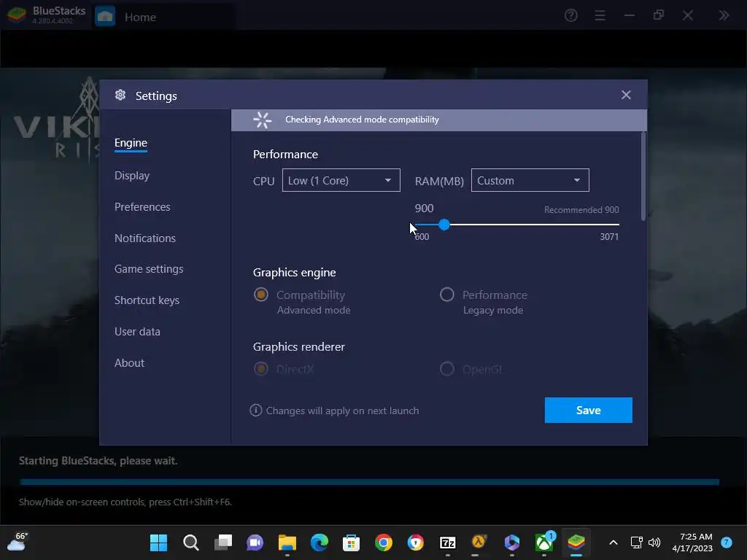Click the RAM slider handle
This screenshot has width=747, height=560.
[x=444, y=225]
